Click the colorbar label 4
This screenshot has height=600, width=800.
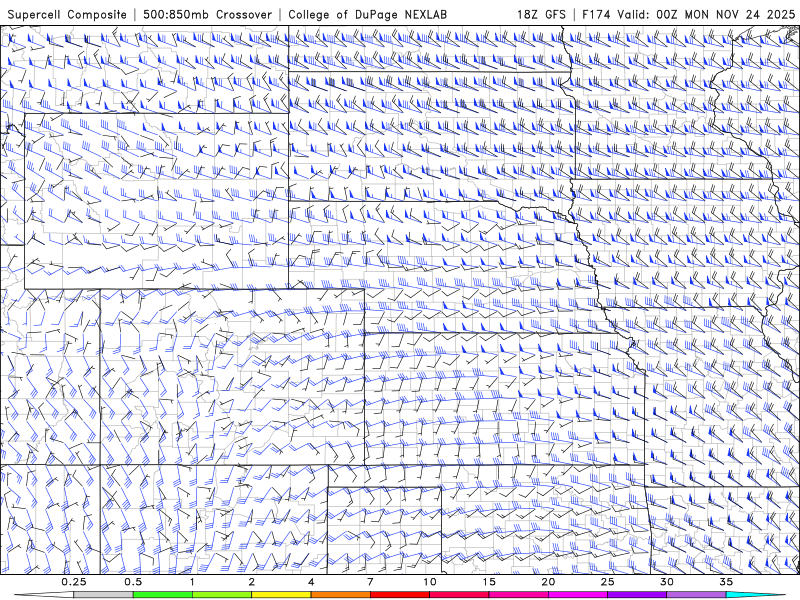[311, 582]
